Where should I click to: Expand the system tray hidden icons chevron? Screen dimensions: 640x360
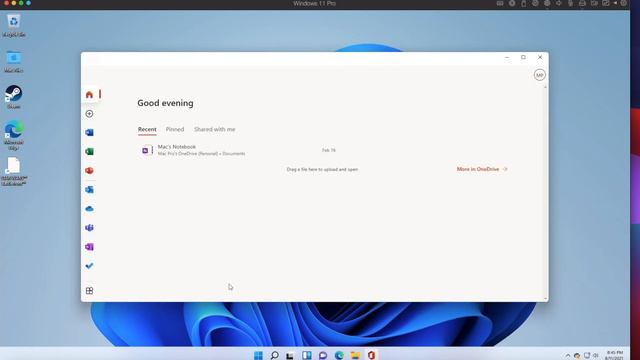click(x=568, y=356)
